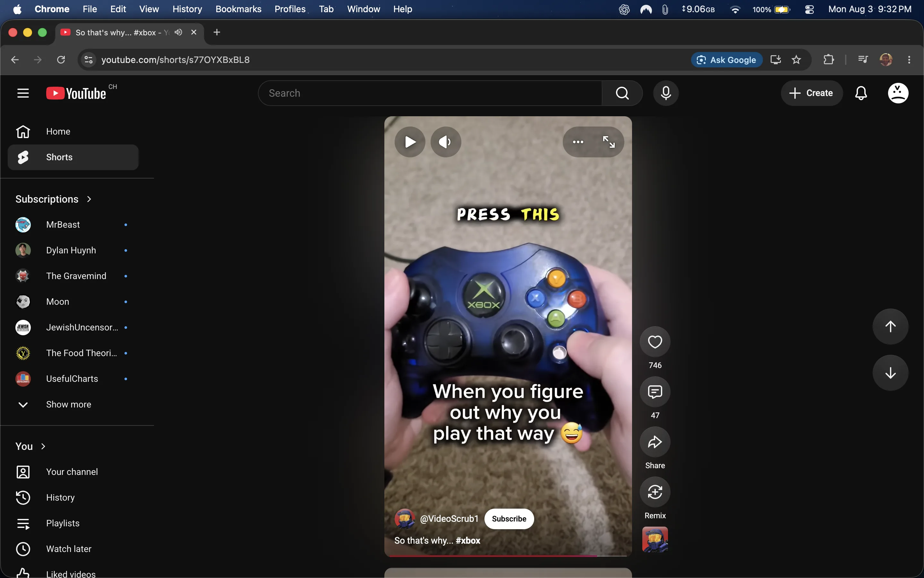
Task: Open the Chrome profile avatar
Action: 886,60
